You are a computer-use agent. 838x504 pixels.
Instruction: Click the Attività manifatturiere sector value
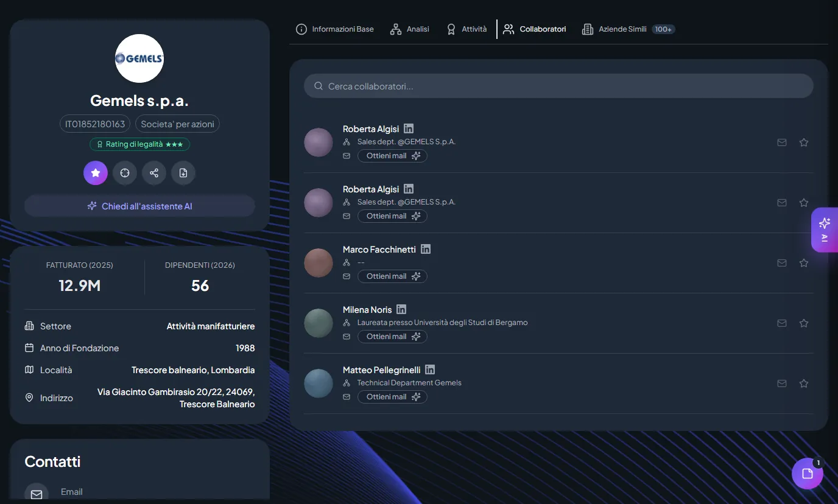[211, 326]
